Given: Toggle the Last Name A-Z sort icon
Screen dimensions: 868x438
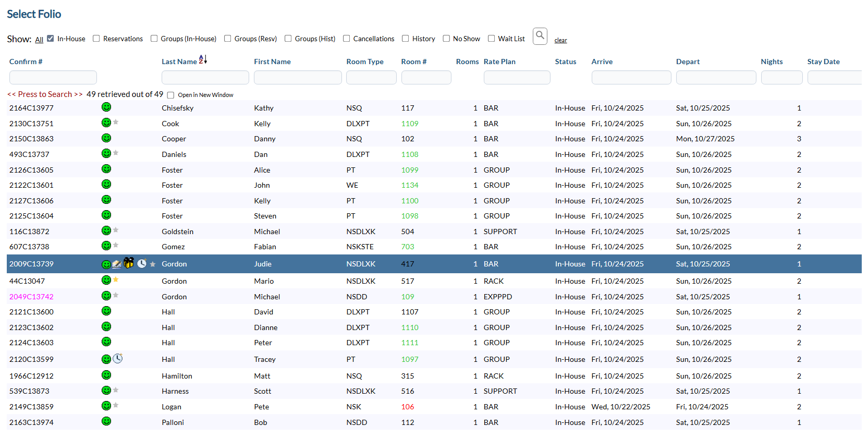Looking at the screenshot, I should [x=203, y=59].
